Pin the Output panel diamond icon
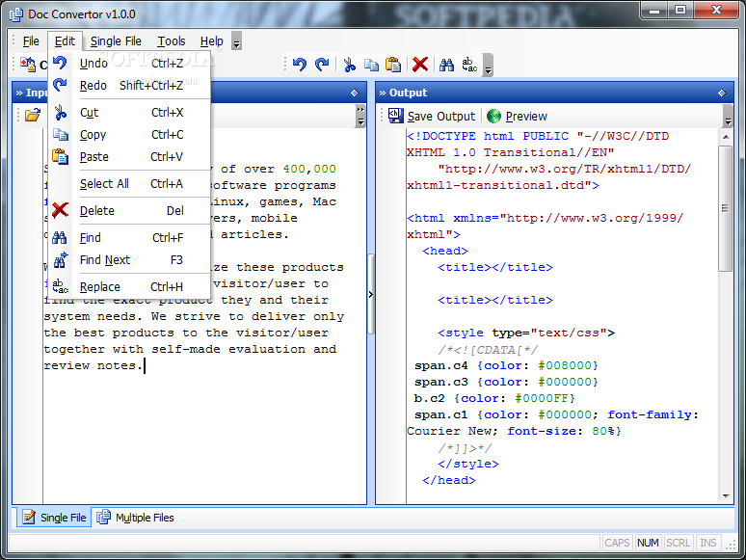The image size is (746, 560). (x=722, y=93)
